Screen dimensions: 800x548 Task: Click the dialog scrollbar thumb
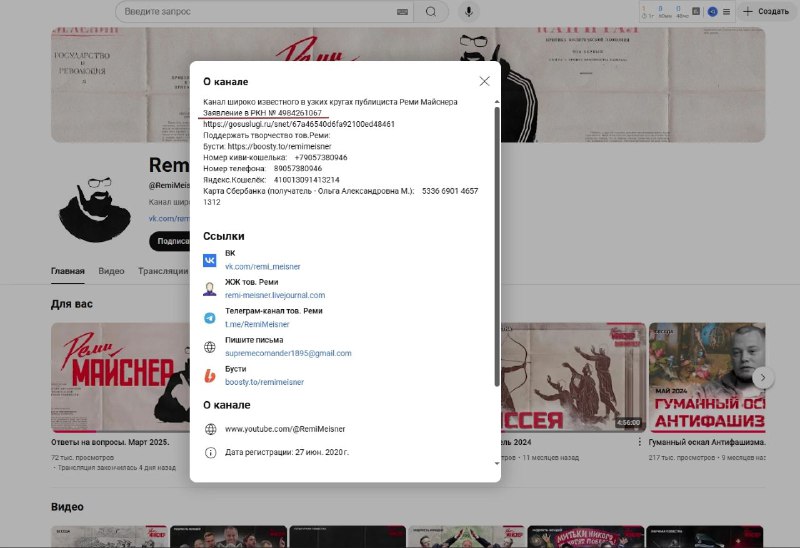(497, 246)
